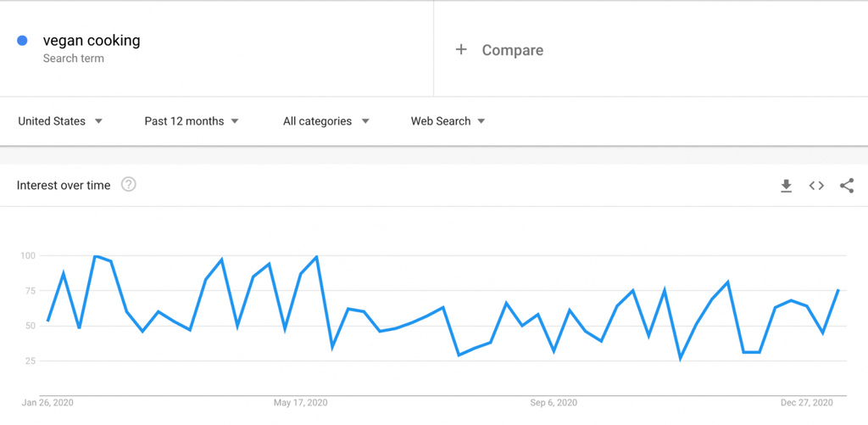The height and width of the screenshot is (425, 868).
Task: Share the Interest over time chart
Action: [847, 186]
